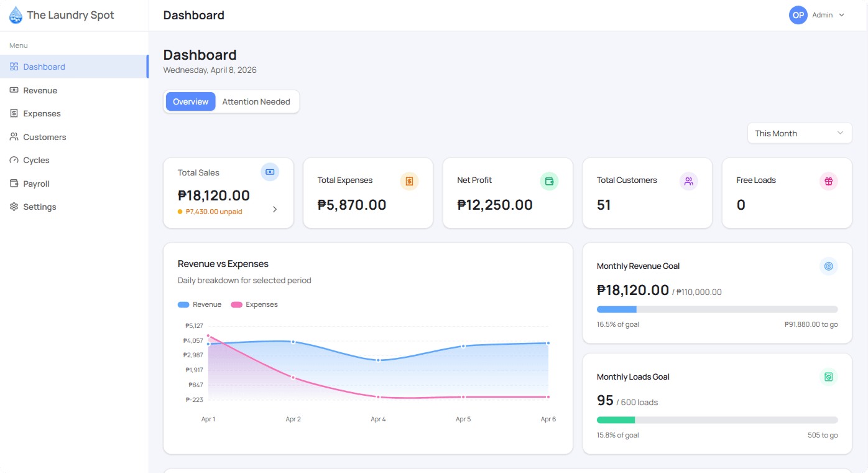Go to the Payroll page
The height and width of the screenshot is (473, 868).
tap(36, 184)
